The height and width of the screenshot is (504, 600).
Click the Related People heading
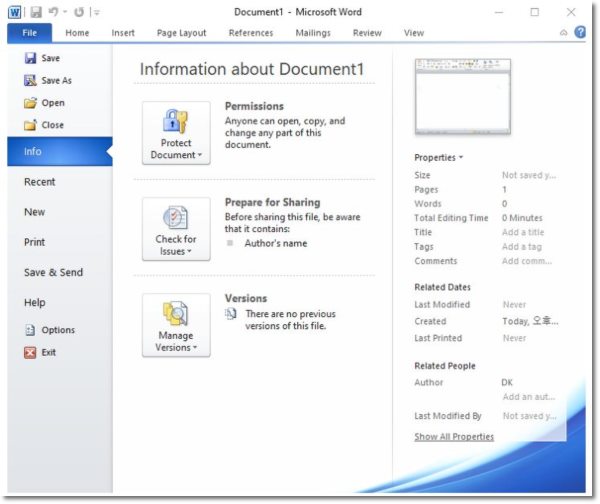coord(445,366)
